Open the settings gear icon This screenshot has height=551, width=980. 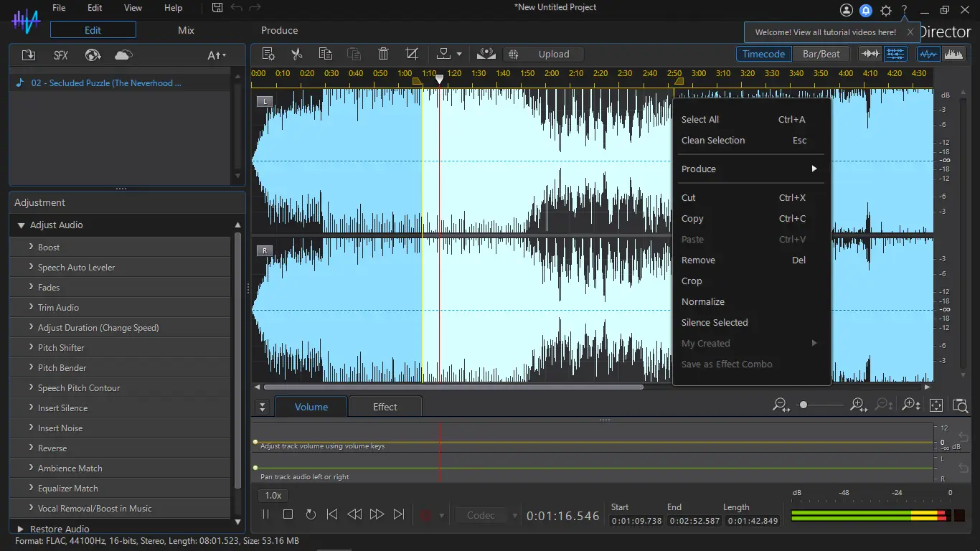[x=886, y=10]
